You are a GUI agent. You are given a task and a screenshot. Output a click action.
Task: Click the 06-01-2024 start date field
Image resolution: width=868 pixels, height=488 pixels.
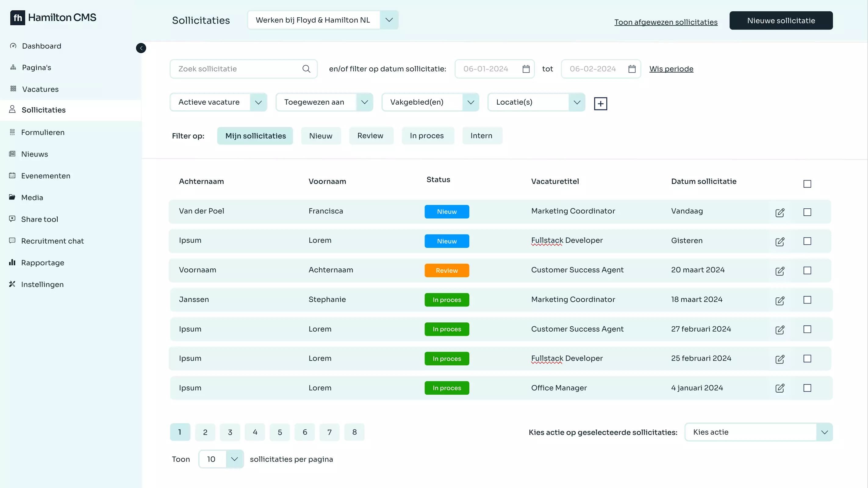[494, 69]
